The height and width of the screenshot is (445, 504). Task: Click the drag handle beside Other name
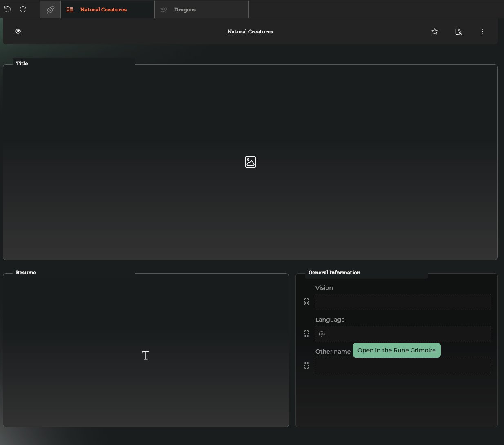pyautogui.click(x=306, y=365)
